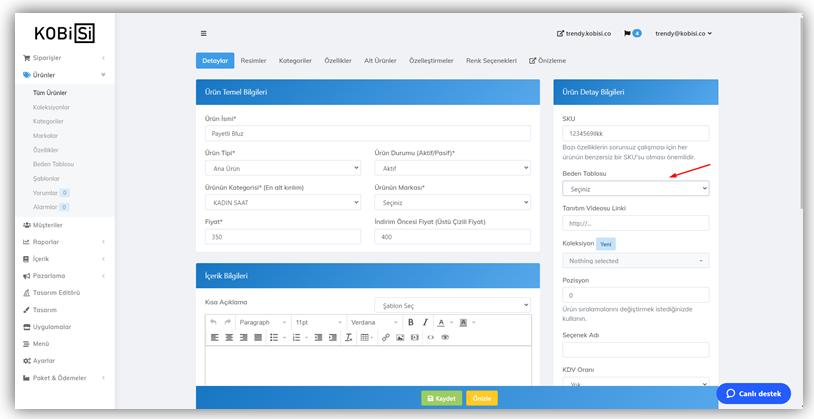Expand the Şablon Seç dropdown
The height and width of the screenshot is (419, 814).
click(452, 305)
